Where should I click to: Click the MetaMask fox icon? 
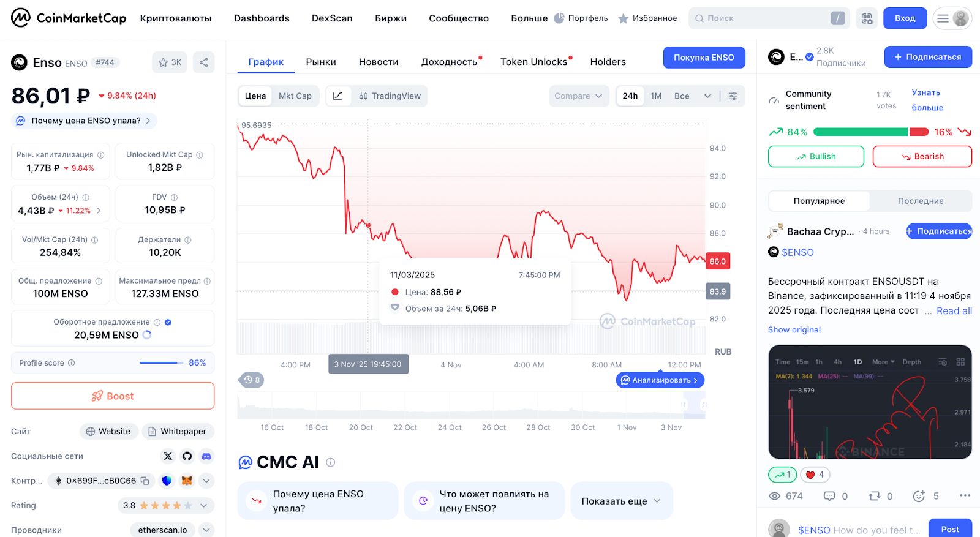coord(187,481)
